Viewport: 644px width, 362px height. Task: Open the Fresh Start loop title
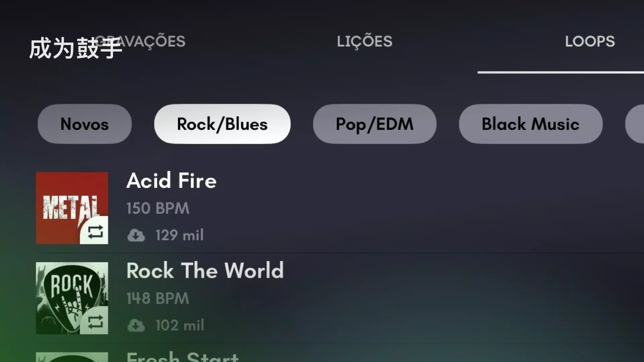point(182,357)
